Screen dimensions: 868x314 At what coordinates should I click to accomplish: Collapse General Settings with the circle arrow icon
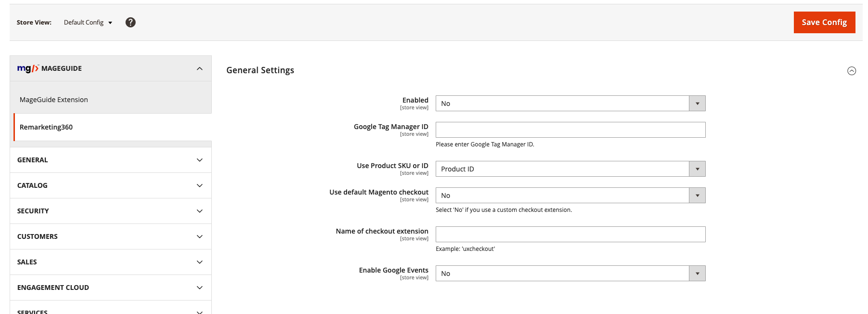851,71
